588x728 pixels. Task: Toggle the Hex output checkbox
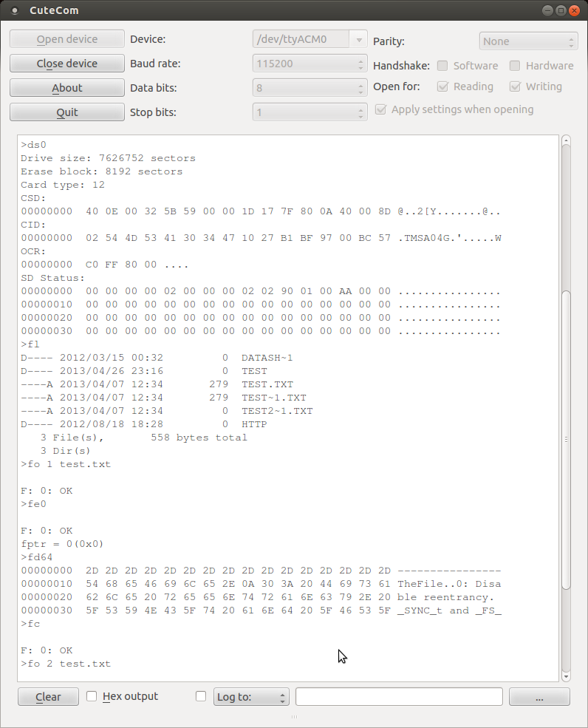pos(92,696)
